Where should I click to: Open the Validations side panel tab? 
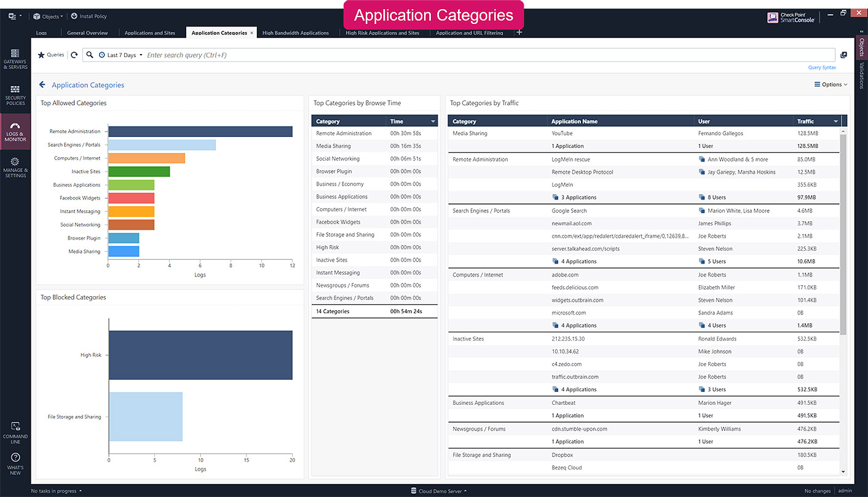[861, 76]
